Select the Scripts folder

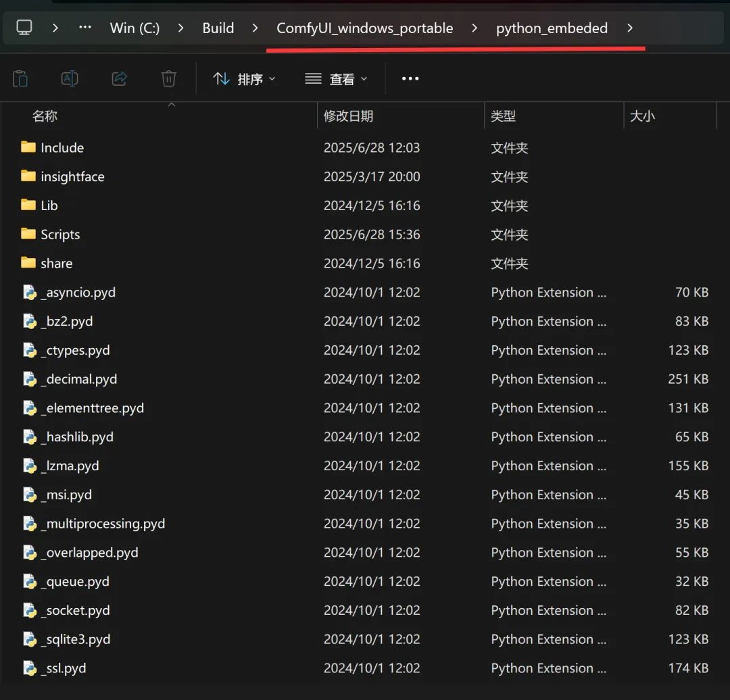(x=60, y=234)
